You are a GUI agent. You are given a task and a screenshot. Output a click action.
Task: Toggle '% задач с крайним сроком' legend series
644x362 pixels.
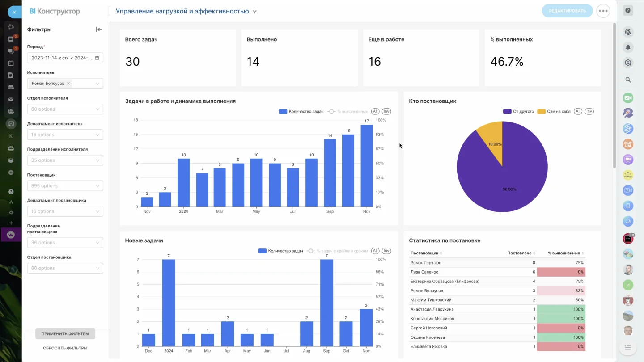click(x=342, y=251)
